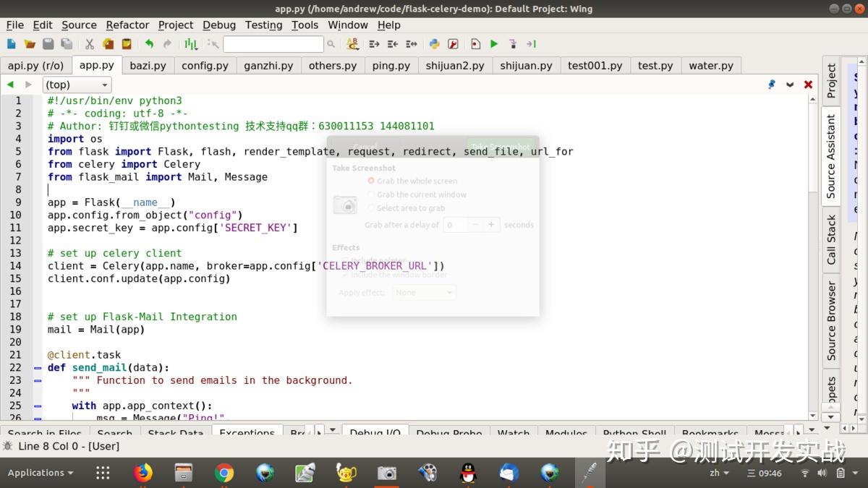Toggle the Include the window border checkbox
This screenshot has height=488, width=868.
pyautogui.click(x=346, y=275)
